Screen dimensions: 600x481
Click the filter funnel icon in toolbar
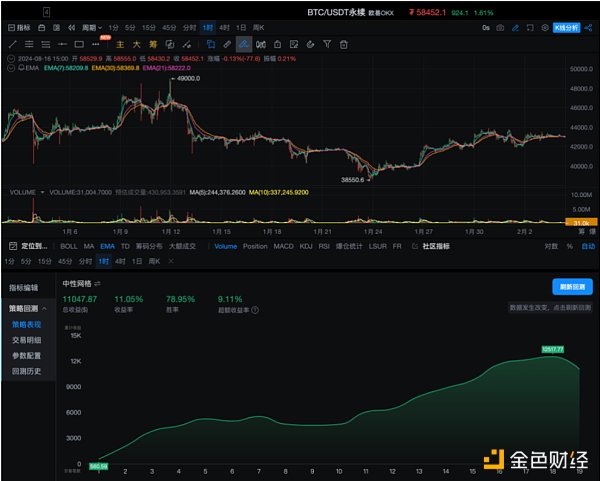tap(327, 44)
